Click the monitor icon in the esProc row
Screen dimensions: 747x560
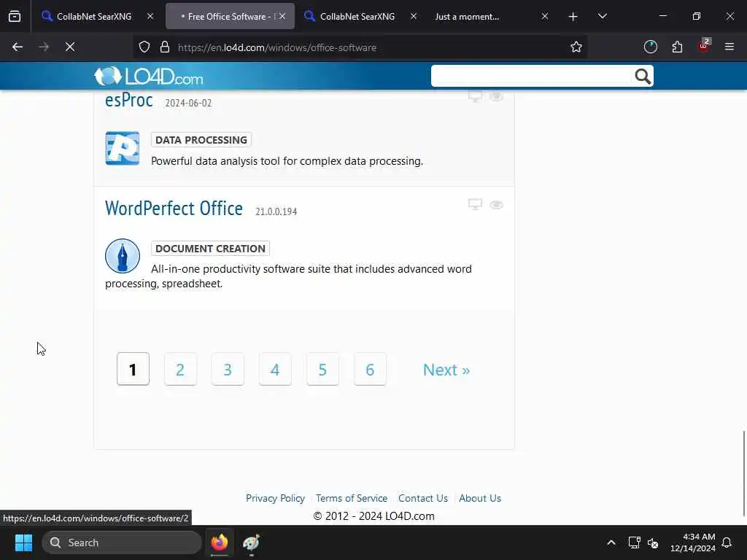[475, 97]
